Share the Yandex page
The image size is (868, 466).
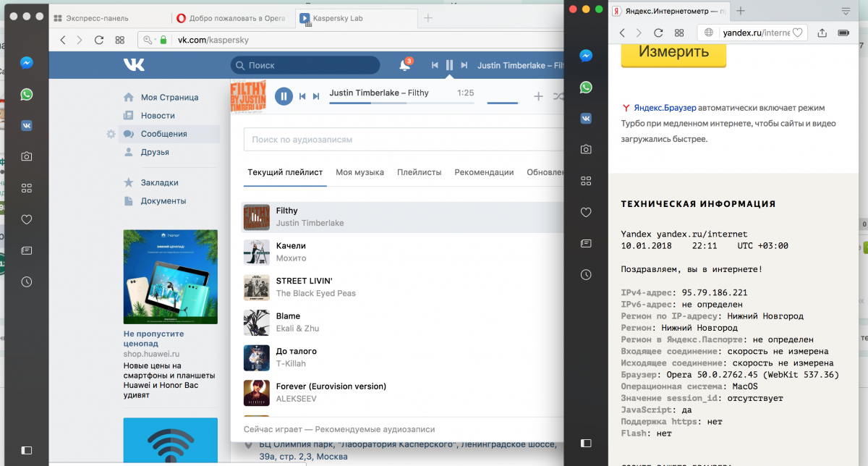coord(822,33)
